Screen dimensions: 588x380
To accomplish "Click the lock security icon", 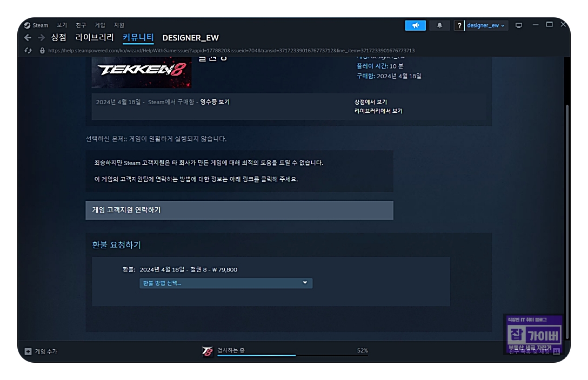I will pos(42,51).
